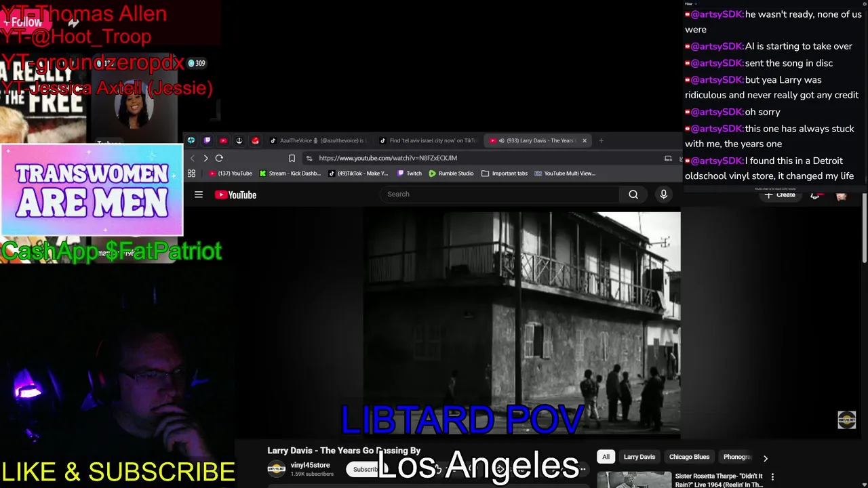Open the Rumble Studio bookmark
The image size is (868, 488).
click(451, 174)
